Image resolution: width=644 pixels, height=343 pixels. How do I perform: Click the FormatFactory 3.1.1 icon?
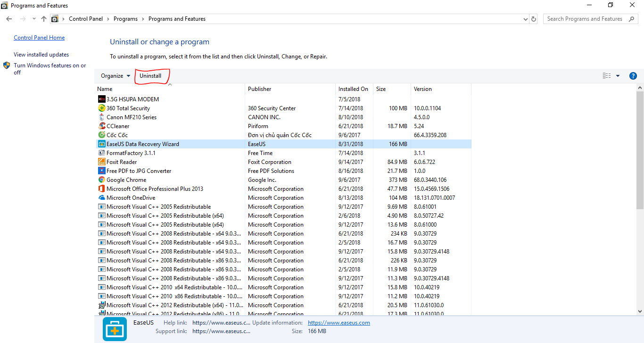coord(102,153)
